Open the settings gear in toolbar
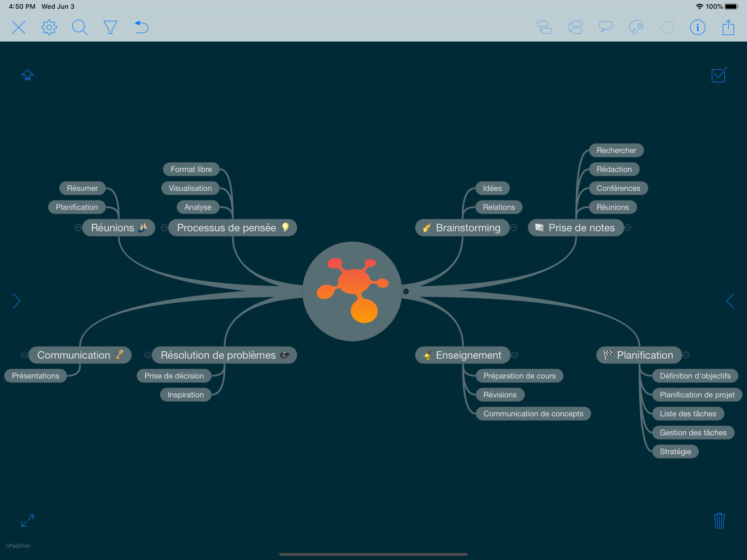The height and width of the screenshot is (560, 747). pyautogui.click(x=49, y=27)
